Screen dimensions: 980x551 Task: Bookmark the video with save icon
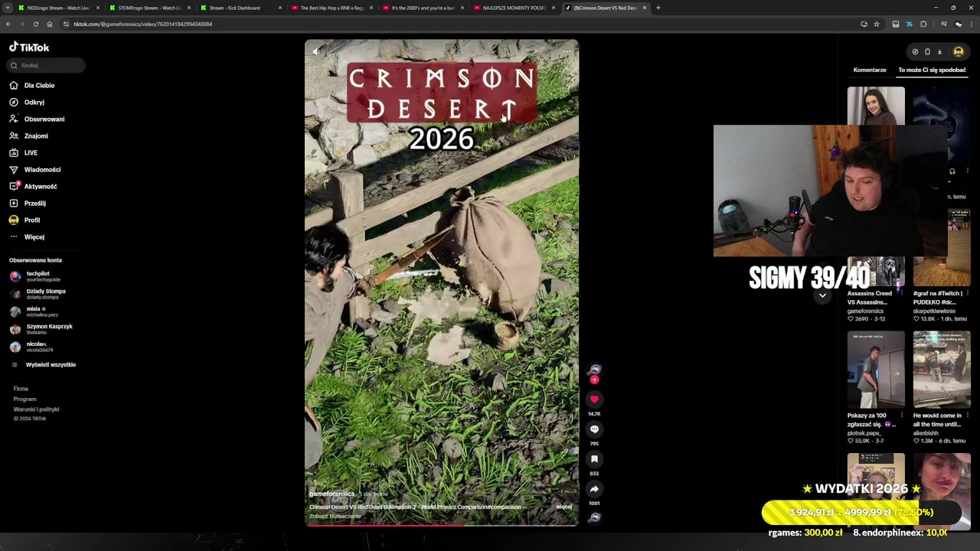594,459
